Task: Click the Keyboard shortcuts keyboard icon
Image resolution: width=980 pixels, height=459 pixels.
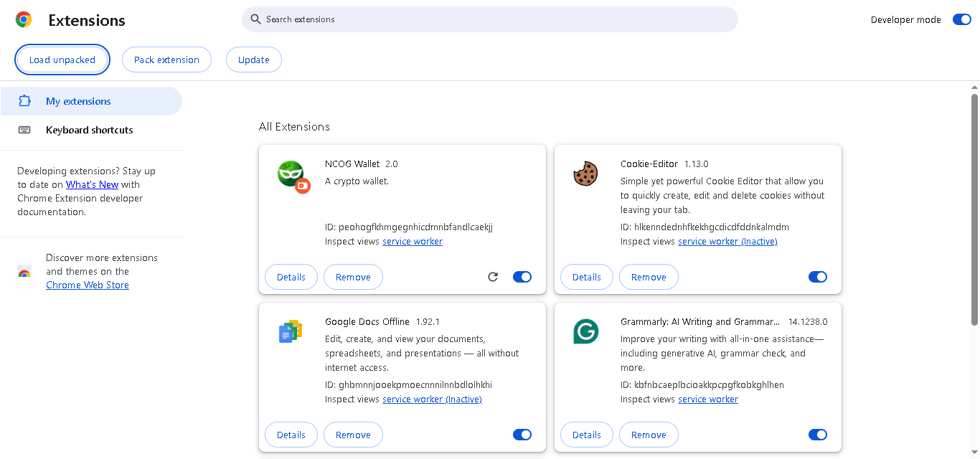Action: 24,130
